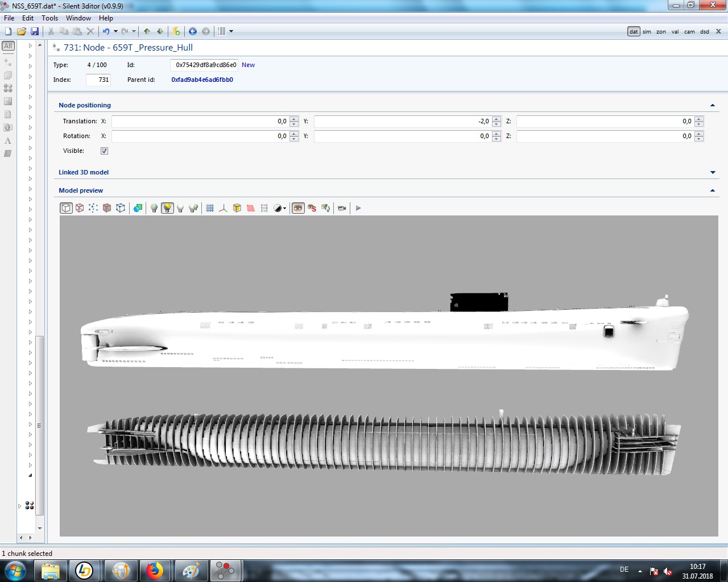
Task: Switch to the cam file view
Action: pos(689,32)
